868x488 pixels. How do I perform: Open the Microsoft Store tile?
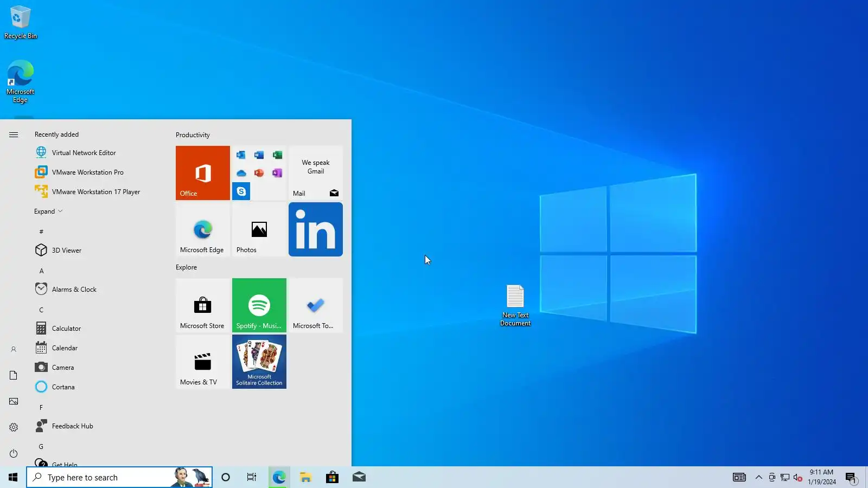point(203,305)
